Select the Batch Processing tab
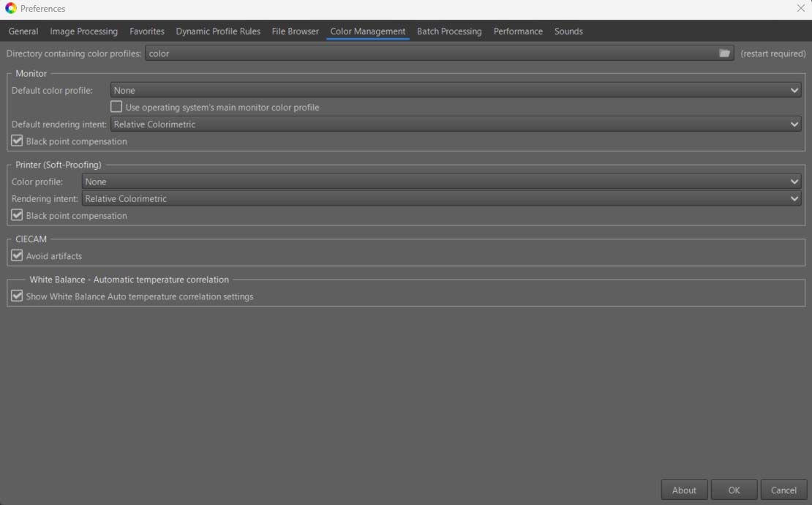The height and width of the screenshot is (505, 812). [449, 31]
